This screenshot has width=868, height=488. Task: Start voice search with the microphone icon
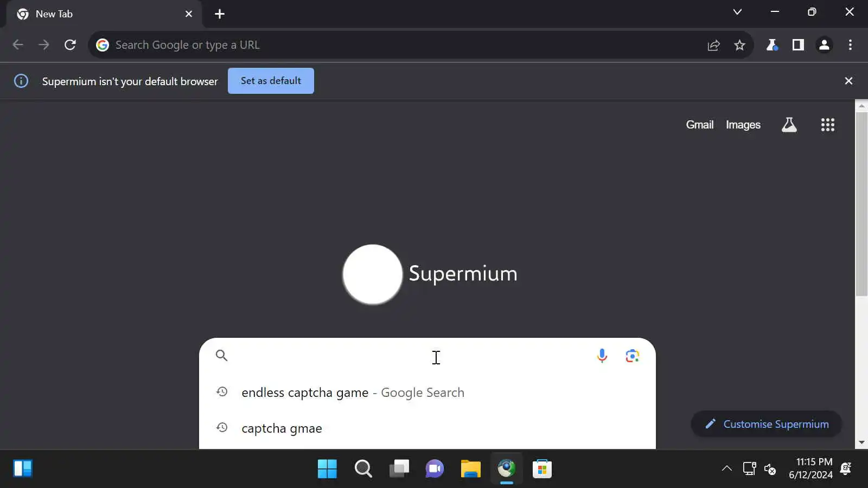coord(602,356)
